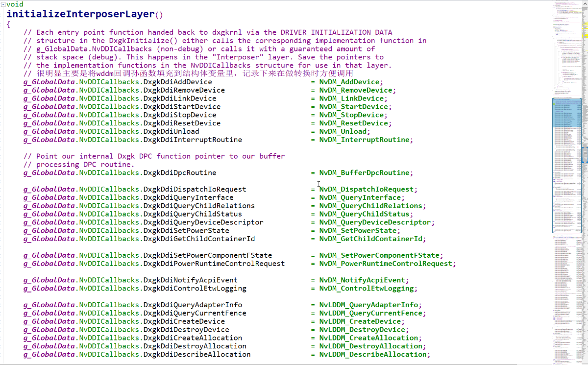588x365 pixels.
Task: Click the DxgkDdiDispatchIoRequest member name
Action: pos(195,190)
